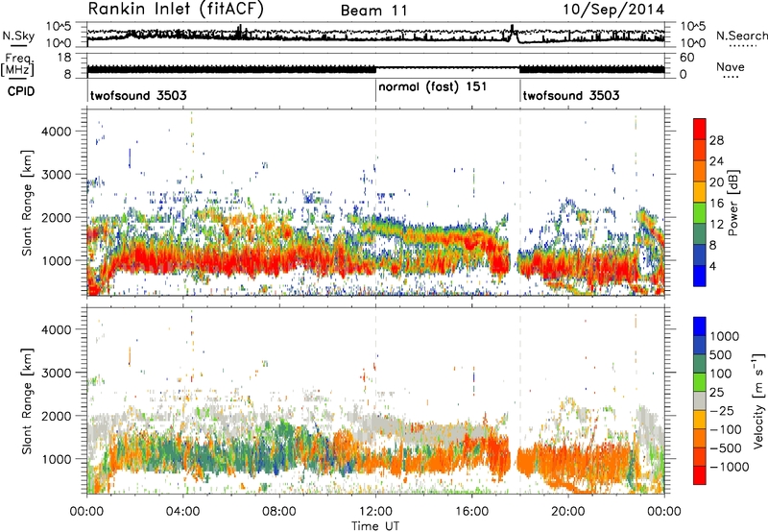Viewport: 768px width, 532px height.
Task: Click the velocity scale value '500'
Action: tap(721, 354)
